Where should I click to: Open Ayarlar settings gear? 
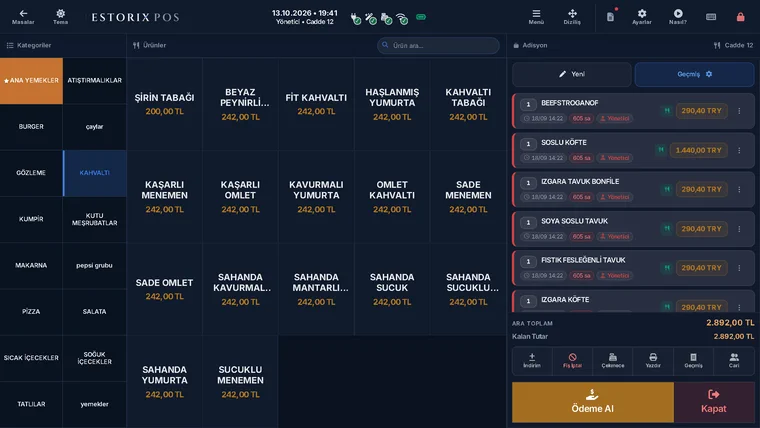642,16
